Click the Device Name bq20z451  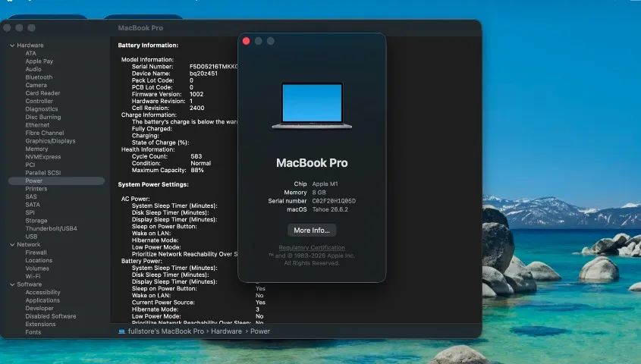(x=203, y=74)
